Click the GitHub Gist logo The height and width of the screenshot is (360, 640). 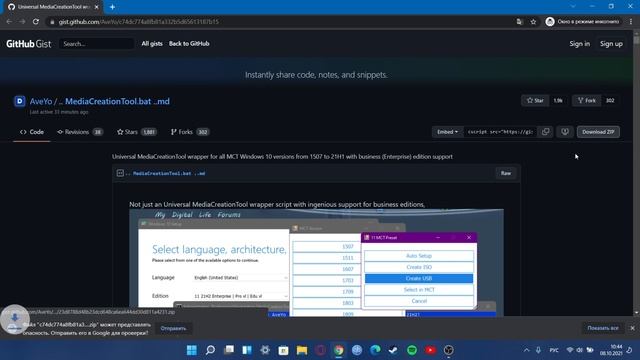click(29, 44)
